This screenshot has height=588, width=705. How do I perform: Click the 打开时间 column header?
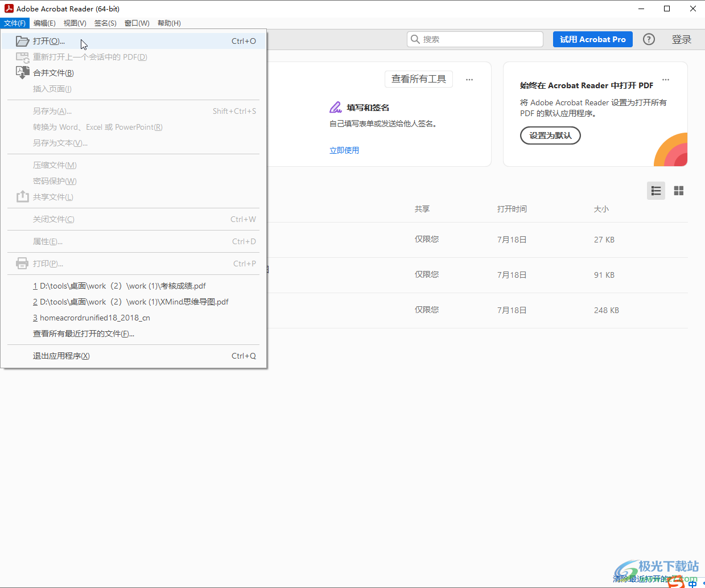512,209
